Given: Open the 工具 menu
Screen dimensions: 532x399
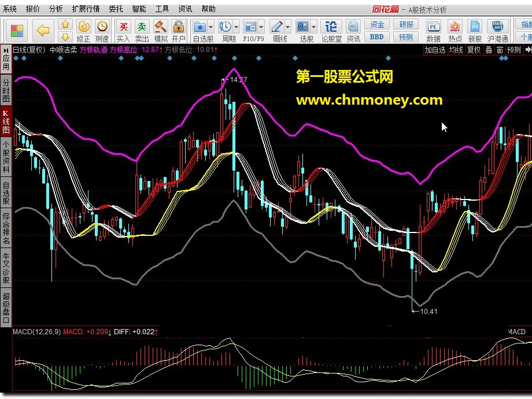Looking at the screenshot, I should click(x=162, y=9).
